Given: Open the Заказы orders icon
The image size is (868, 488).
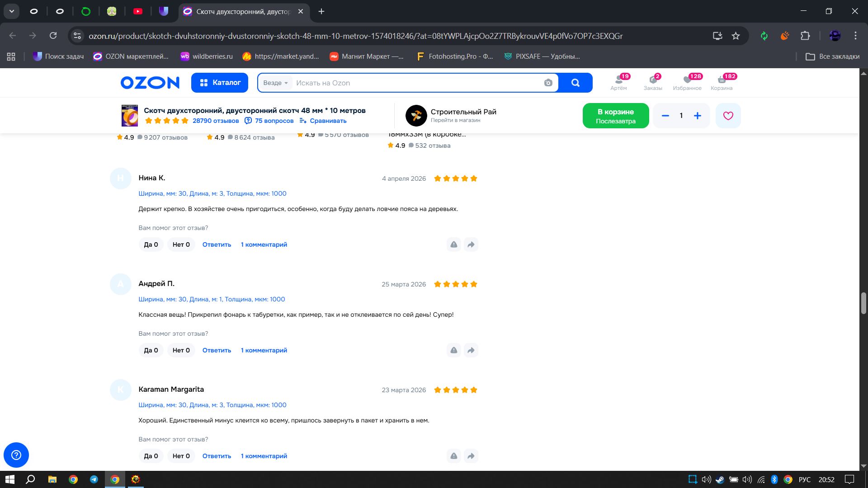Looking at the screenshot, I should pyautogui.click(x=653, y=82).
